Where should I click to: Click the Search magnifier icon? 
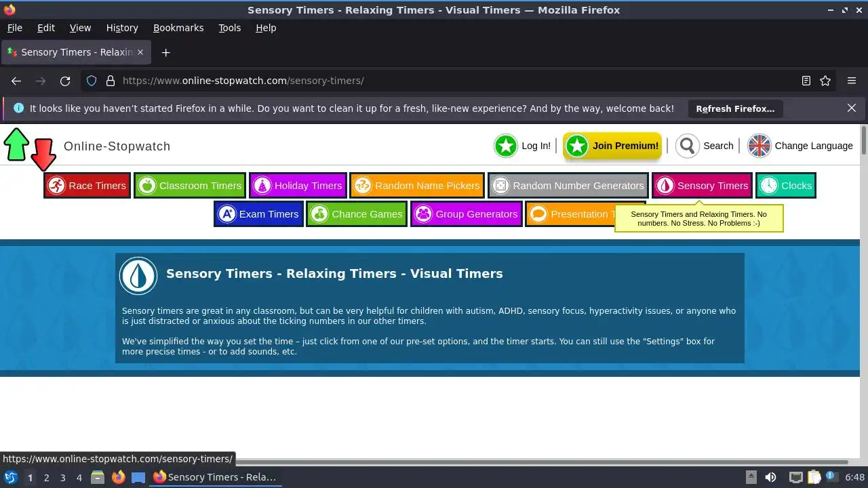coord(687,146)
